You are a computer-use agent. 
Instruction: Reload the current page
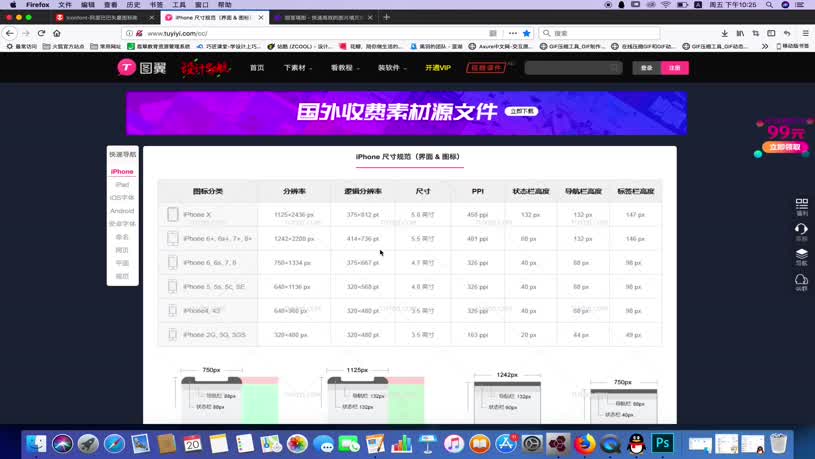(x=41, y=33)
